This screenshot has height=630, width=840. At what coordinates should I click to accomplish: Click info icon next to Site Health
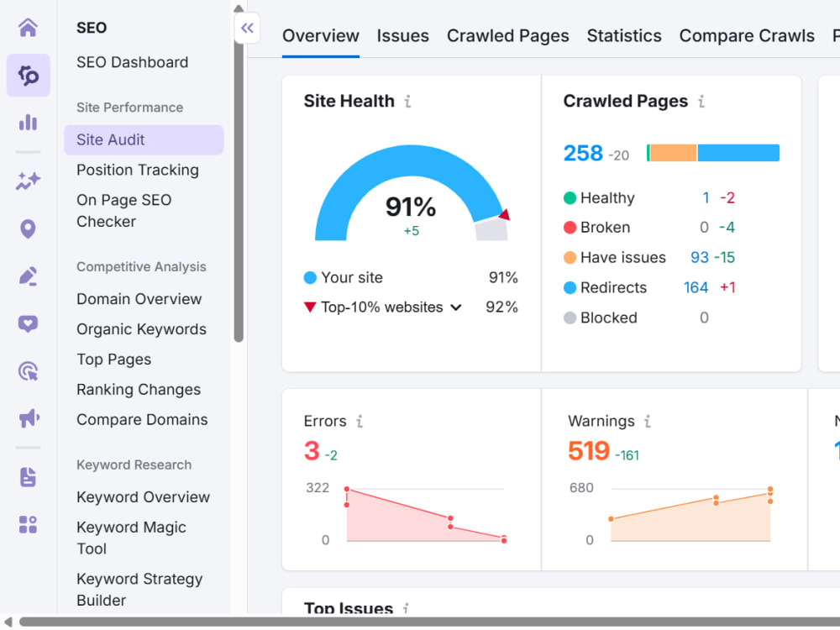tap(407, 101)
